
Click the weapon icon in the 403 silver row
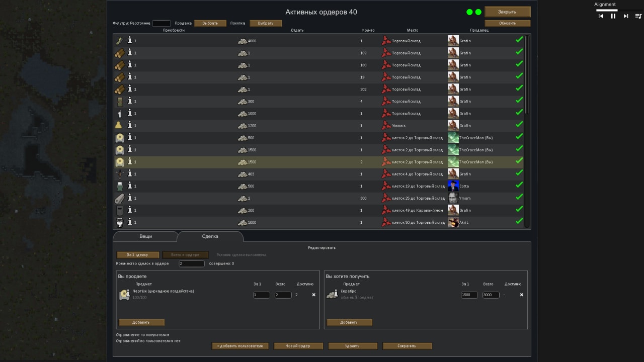(119, 174)
